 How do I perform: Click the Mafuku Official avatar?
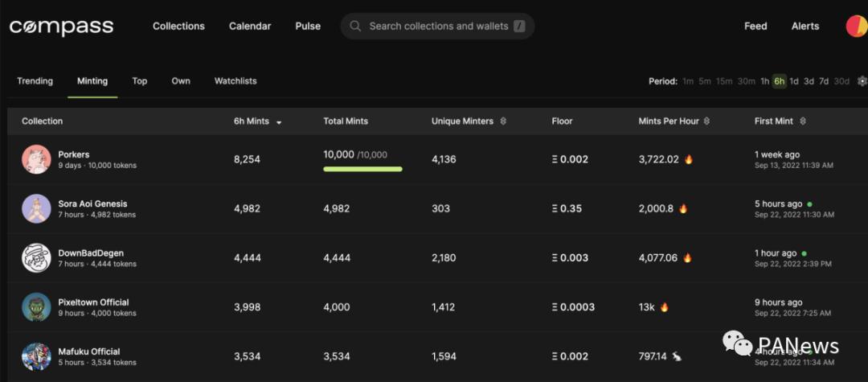pos(36,356)
